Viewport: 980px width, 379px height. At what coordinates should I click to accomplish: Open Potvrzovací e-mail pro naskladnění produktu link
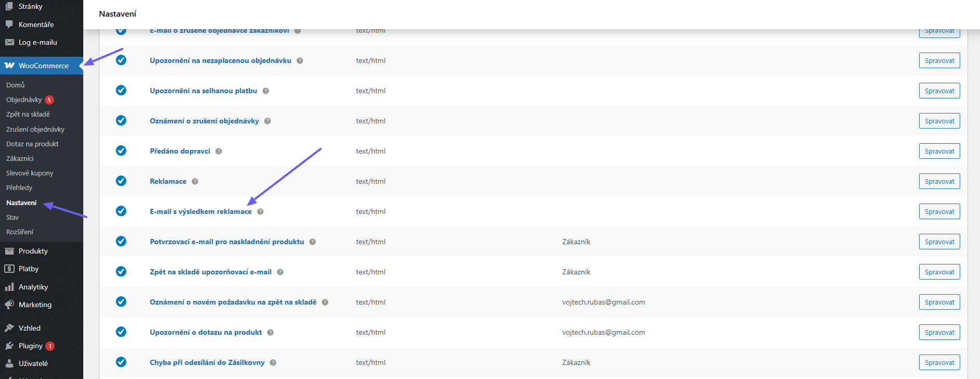coord(227,242)
